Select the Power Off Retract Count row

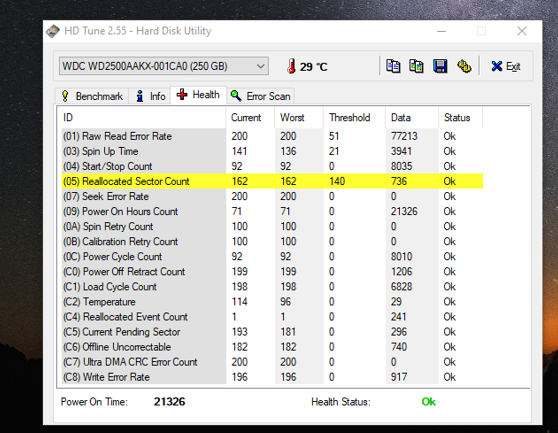(x=272, y=271)
